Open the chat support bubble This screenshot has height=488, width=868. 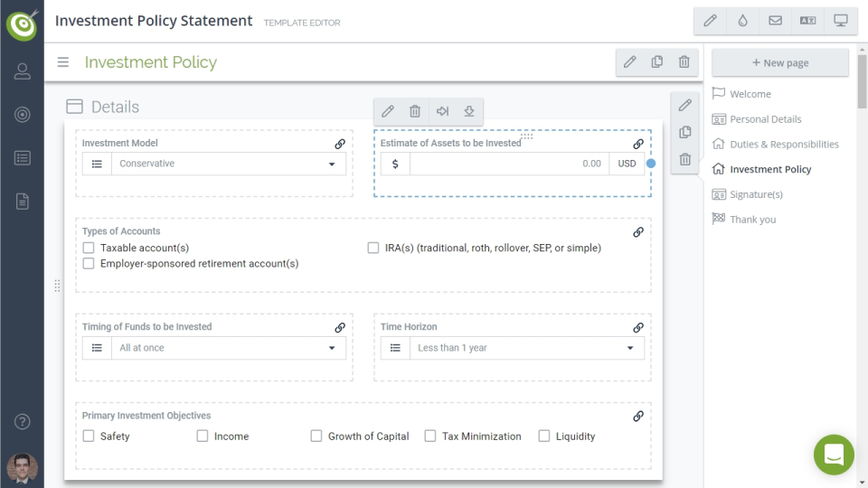pos(834,455)
